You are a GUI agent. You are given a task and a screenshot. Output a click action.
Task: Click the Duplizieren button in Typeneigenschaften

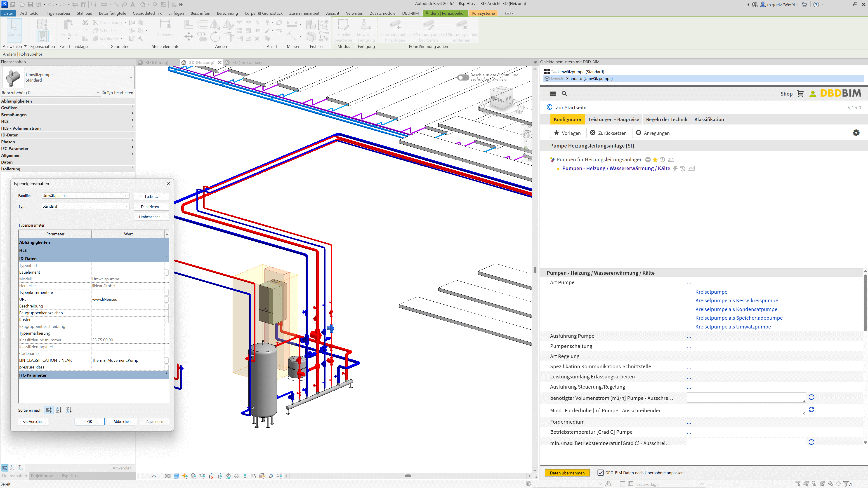151,206
